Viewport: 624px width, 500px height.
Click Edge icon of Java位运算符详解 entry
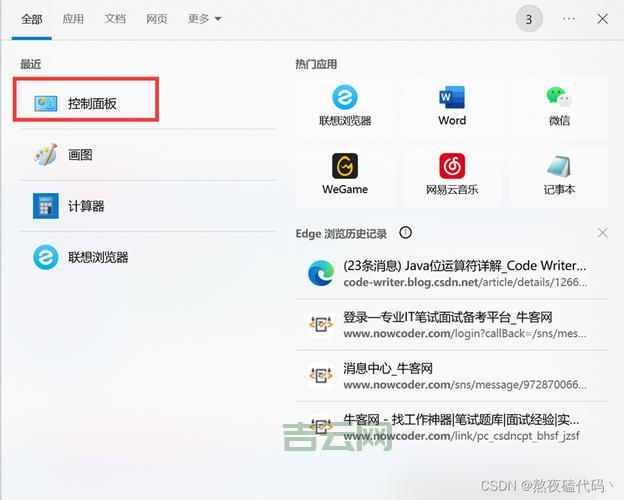pyautogui.click(x=321, y=273)
